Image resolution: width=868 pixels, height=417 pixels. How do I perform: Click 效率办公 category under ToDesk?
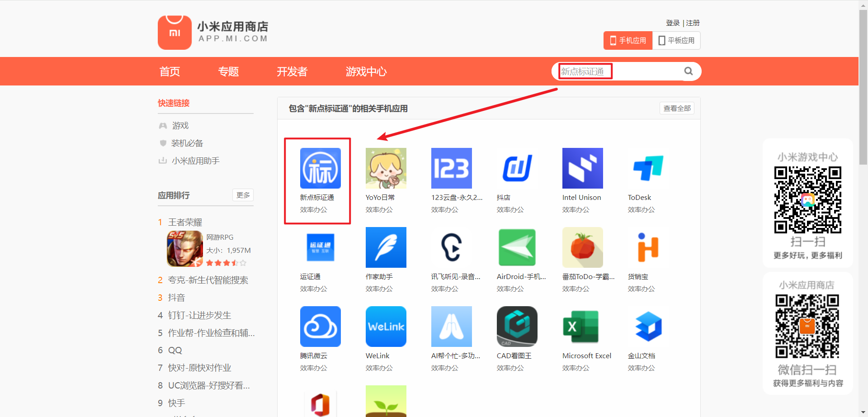(x=641, y=210)
